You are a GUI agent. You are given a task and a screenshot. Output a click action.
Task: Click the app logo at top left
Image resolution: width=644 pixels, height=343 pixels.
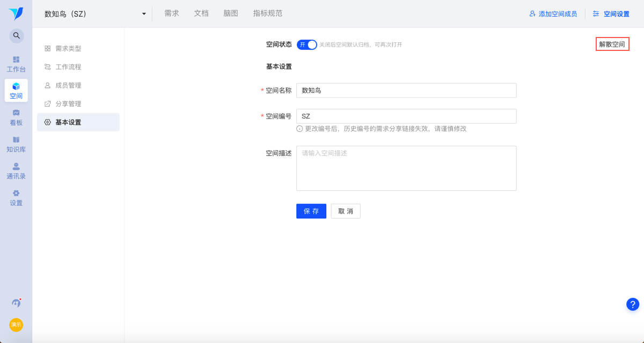coord(16,14)
